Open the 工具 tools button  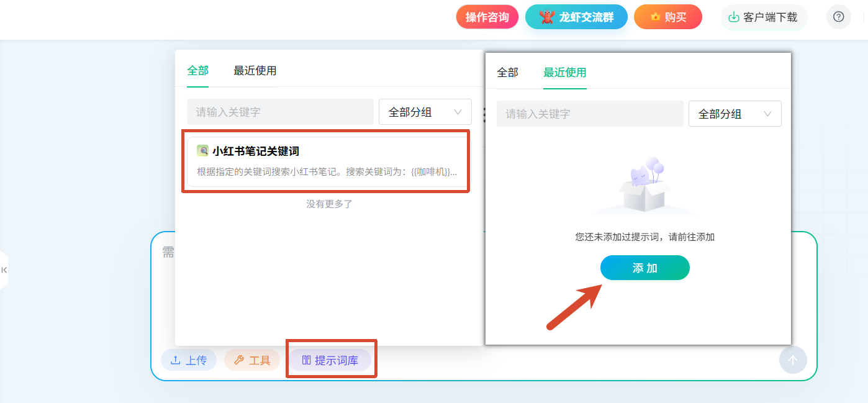click(x=252, y=360)
